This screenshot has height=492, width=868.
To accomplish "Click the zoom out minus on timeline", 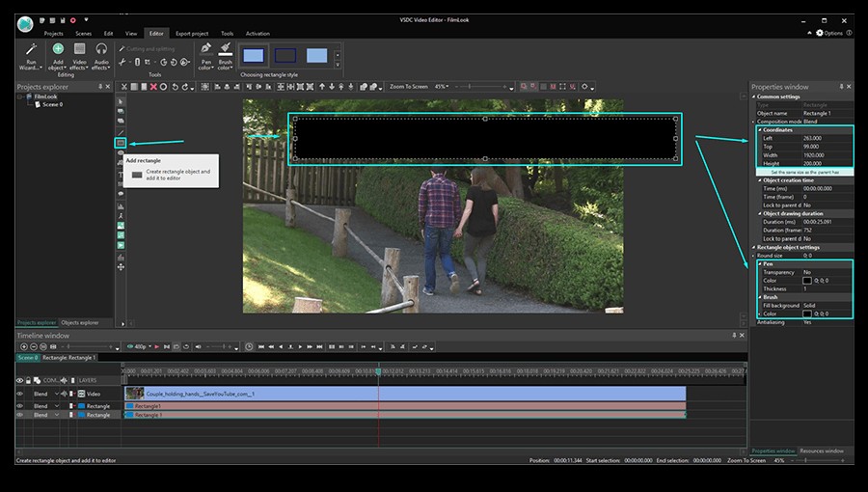I will [x=34, y=347].
